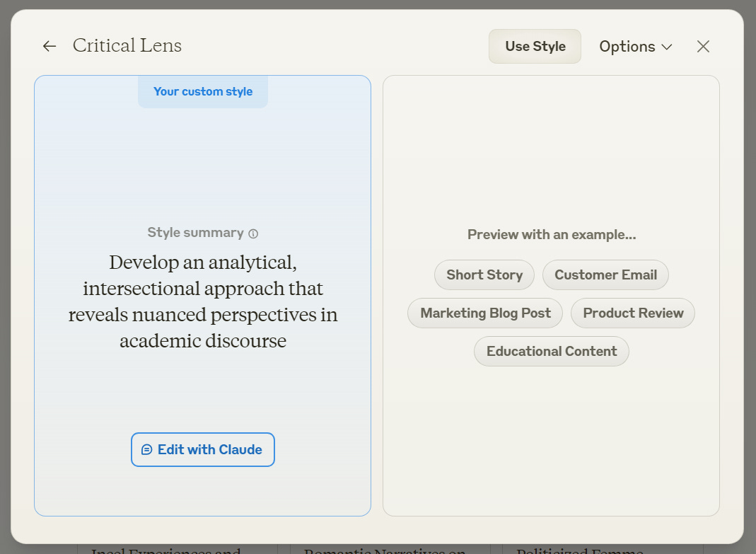Screen dimensions: 756x554
Task: Click the Politicized Femme card behind the dialog
Action: [x=580, y=549]
